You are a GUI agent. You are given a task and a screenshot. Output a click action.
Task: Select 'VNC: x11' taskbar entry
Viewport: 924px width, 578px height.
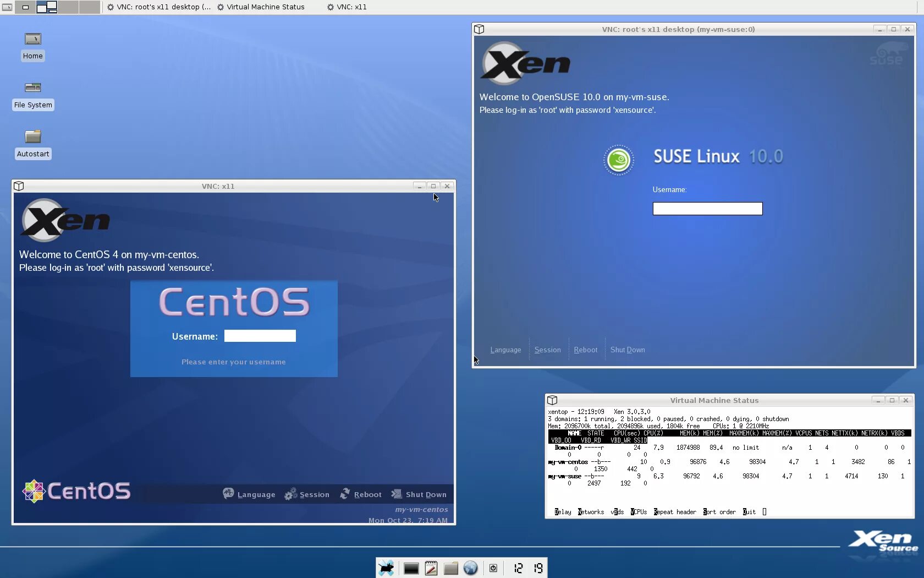(x=346, y=7)
